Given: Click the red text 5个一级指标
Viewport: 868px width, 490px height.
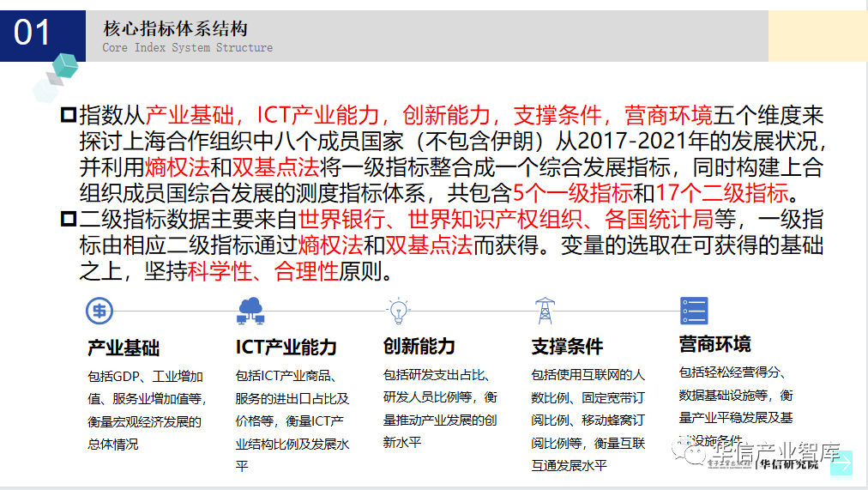Looking at the screenshot, I should 573,193.
